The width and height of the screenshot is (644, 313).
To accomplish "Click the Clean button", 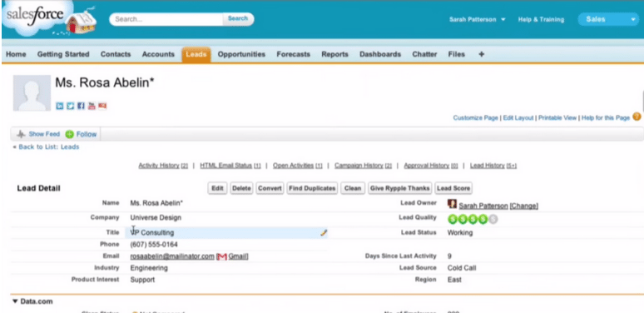I will point(353,188).
